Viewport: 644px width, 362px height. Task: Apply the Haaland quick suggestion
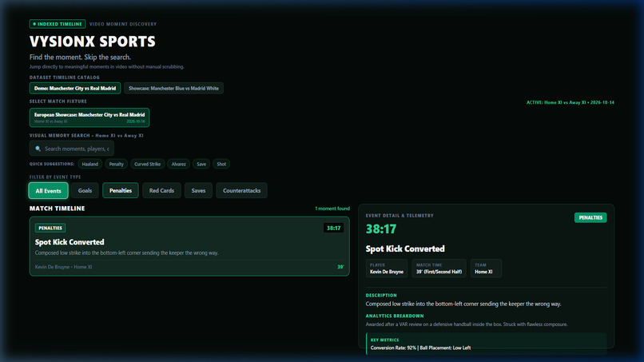tap(90, 164)
